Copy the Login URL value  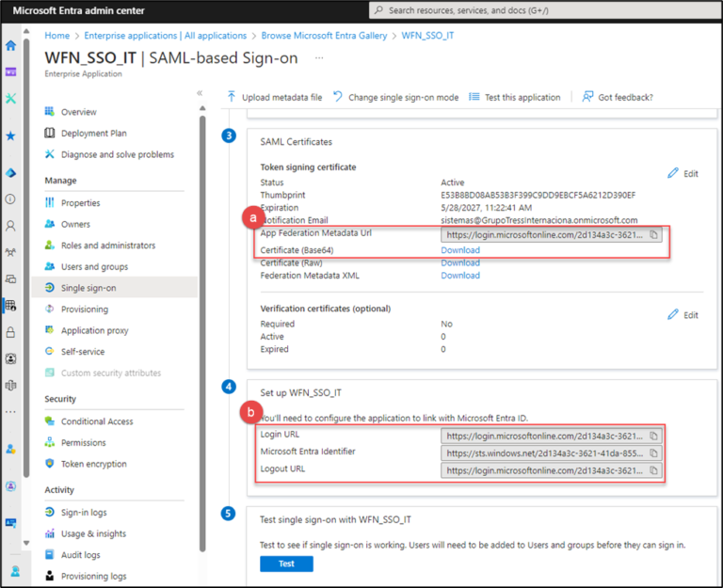(654, 436)
